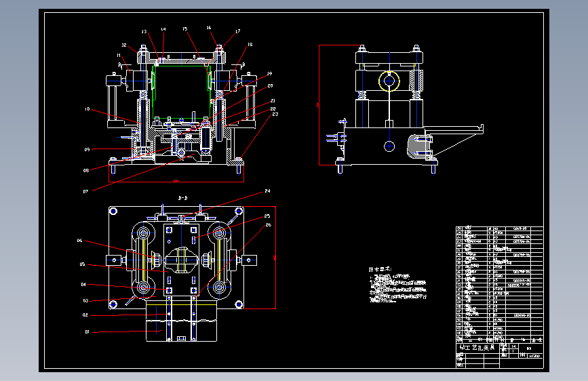Viewport: 588px width, 381px height.
Task: Click part callout number 19
Action: (270, 74)
